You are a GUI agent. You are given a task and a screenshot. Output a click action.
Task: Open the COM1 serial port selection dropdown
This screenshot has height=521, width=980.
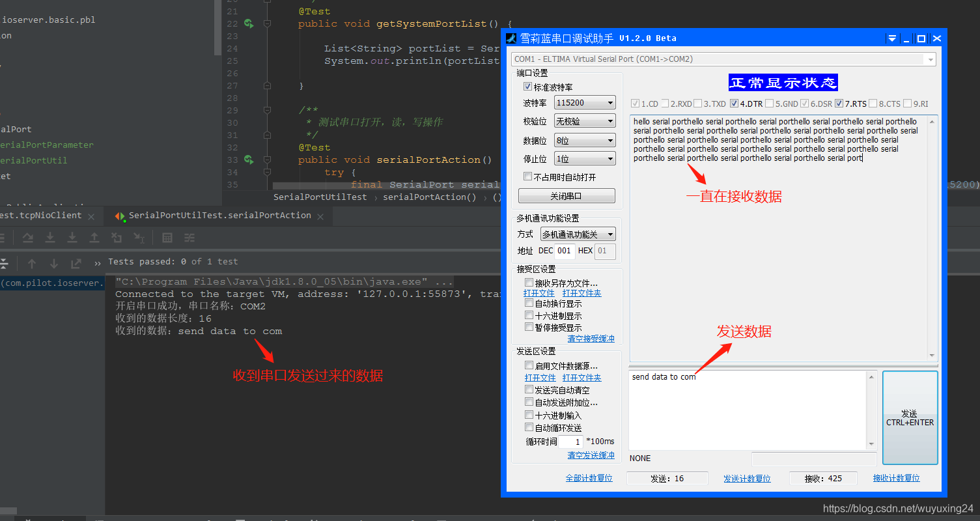click(724, 59)
